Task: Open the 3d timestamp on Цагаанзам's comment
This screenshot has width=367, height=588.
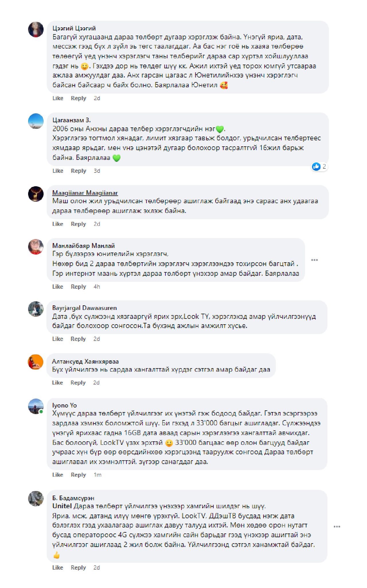Action: 97,171
